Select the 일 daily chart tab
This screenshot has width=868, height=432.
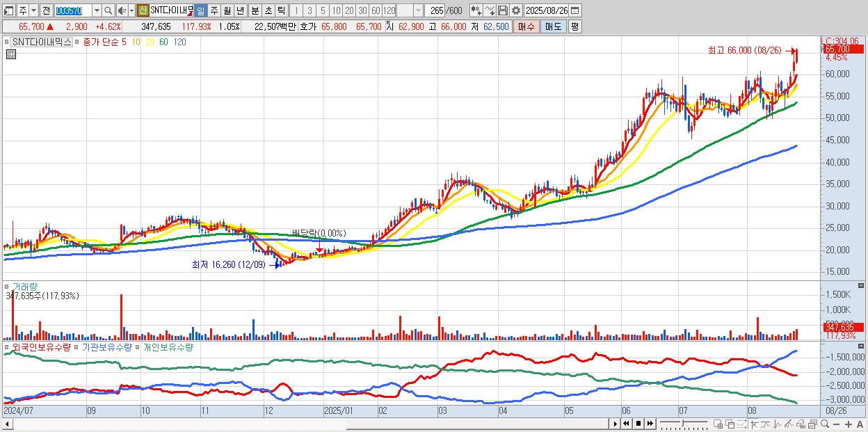pyautogui.click(x=200, y=10)
